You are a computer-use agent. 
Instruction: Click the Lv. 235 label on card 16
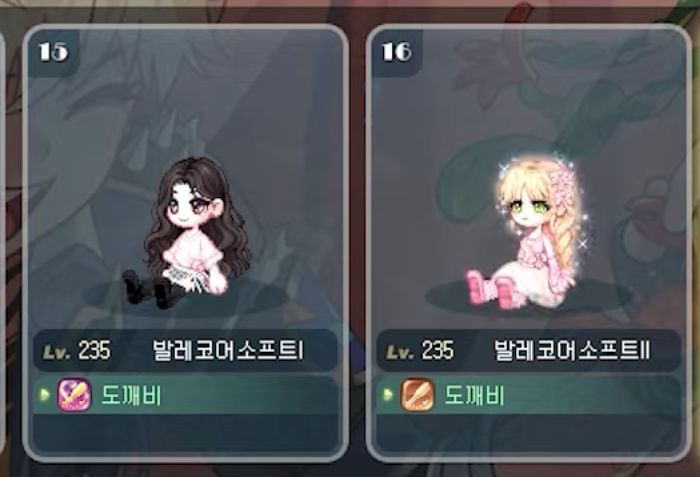tap(420, 351)
